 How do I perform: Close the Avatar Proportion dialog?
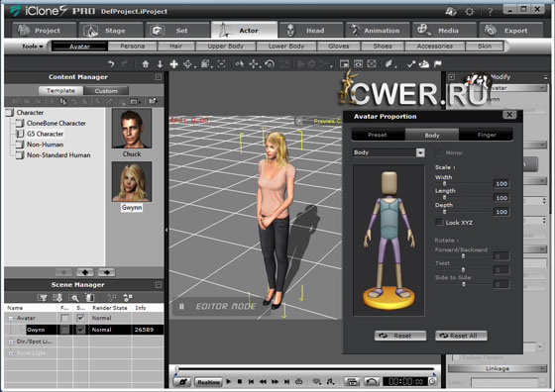(509, 115)
